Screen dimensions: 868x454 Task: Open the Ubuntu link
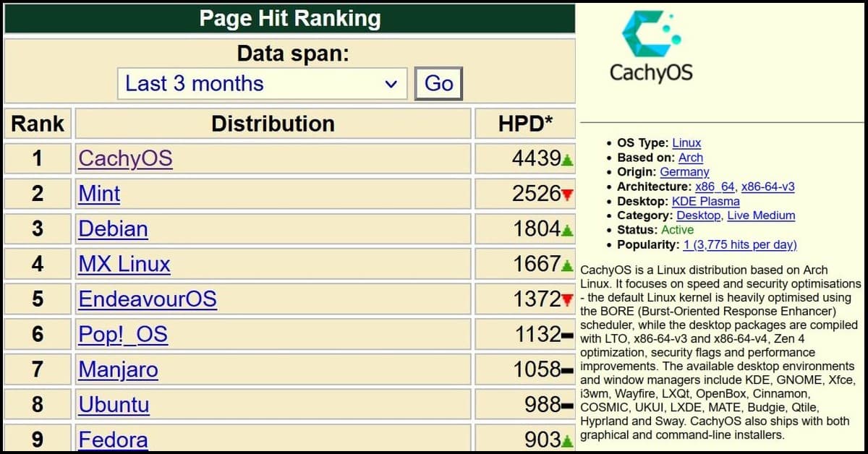coord(114,404)
